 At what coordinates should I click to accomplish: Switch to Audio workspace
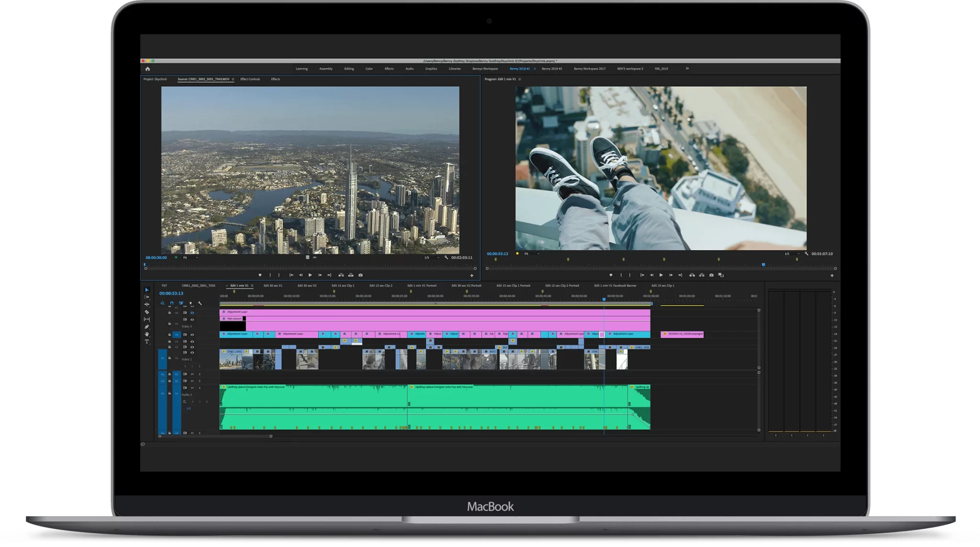point(410,68)
